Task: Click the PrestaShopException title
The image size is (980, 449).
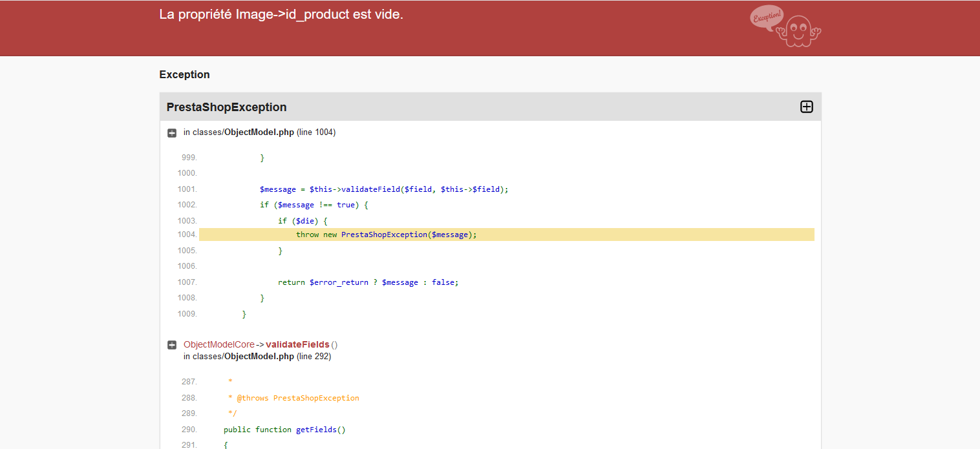Action: pos(226,107)
